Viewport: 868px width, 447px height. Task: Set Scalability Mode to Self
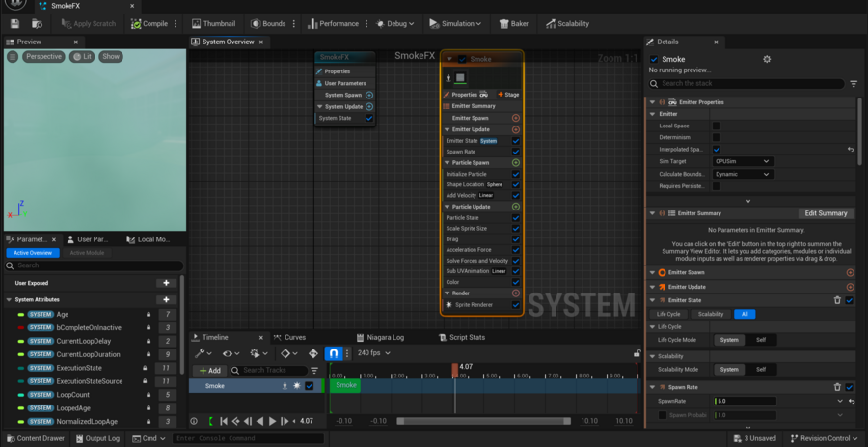[x=761, y=370]
